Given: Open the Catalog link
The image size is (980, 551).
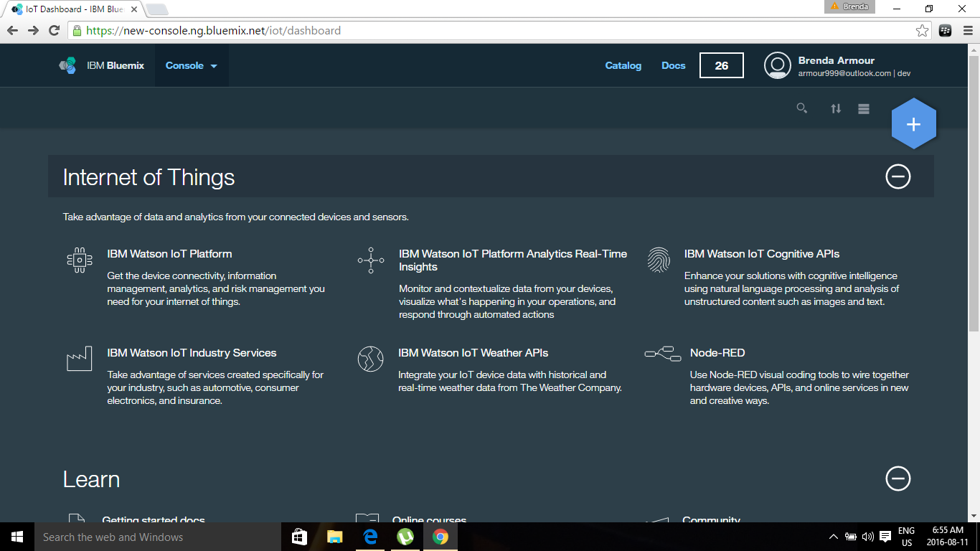Looking at the screenshot, I should tap(623, 65).
